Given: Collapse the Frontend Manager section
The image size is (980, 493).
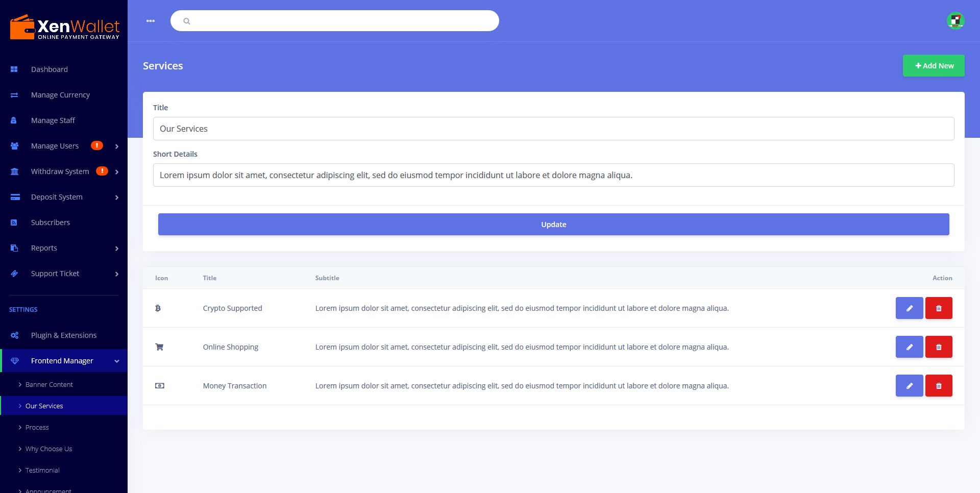Looking at the screenshot, I should [64, 361].
